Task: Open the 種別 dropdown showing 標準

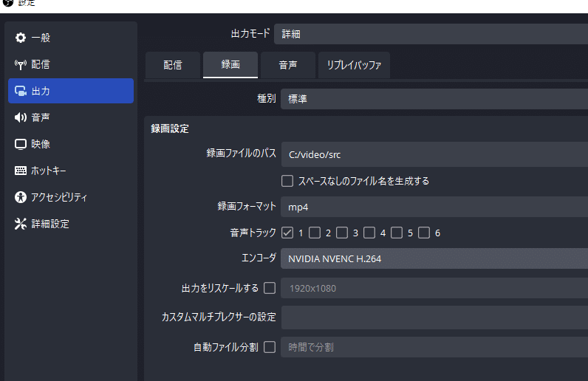Action: click(x=434, y=99)
